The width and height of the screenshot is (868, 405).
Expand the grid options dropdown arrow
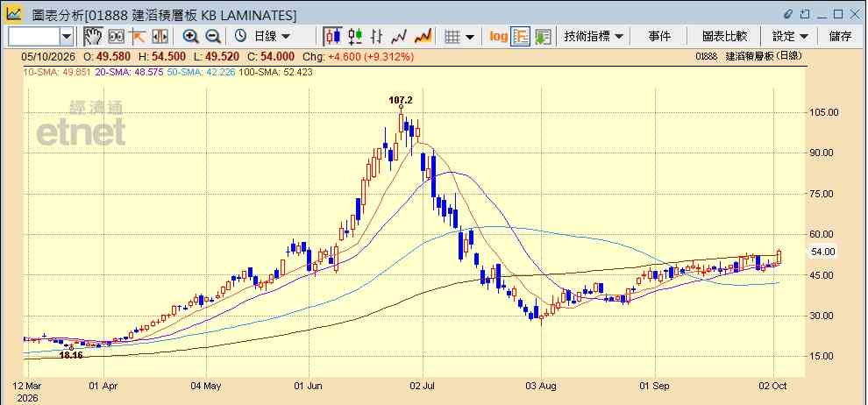(x=470, y=37)
